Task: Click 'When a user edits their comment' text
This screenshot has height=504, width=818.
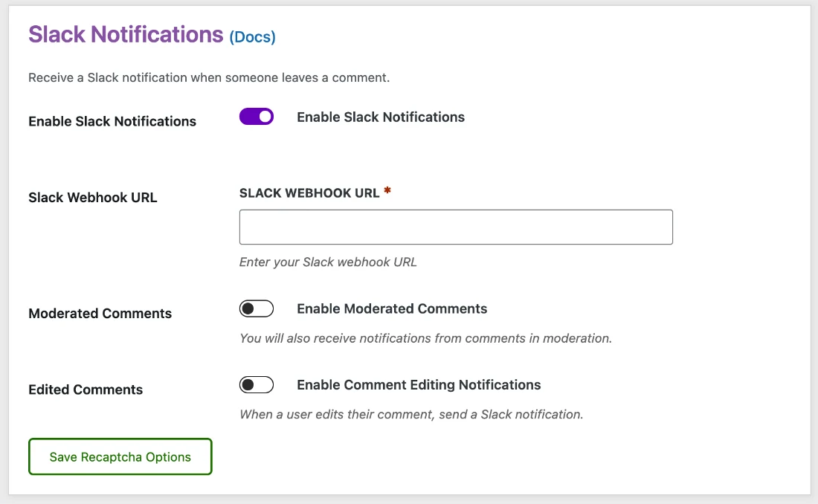Action: click(411, 414)
